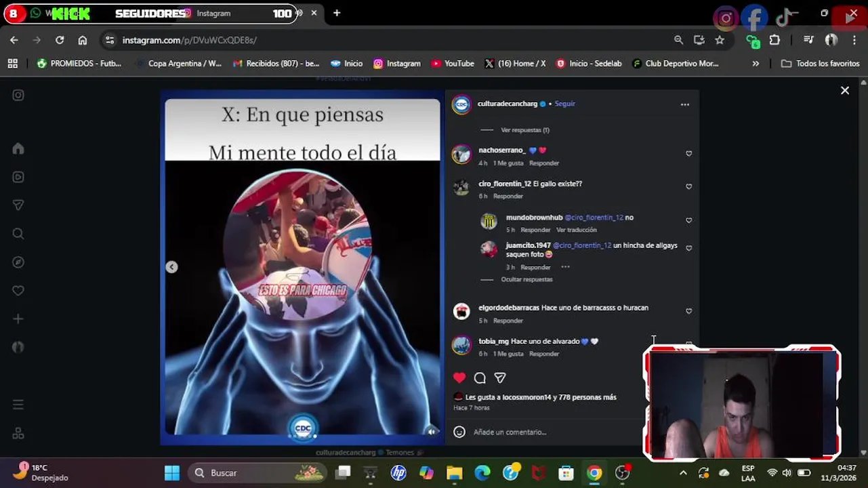Open PROMIEDOS bookmark
Image resolution: width=868 pixels, height=488 pixels.
pyautogui.click(x=79, y=63)
